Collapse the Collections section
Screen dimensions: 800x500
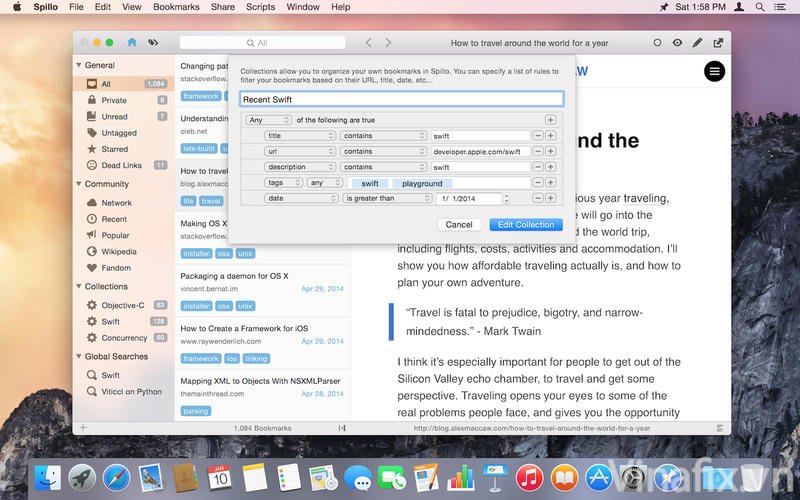click(79, 286)
